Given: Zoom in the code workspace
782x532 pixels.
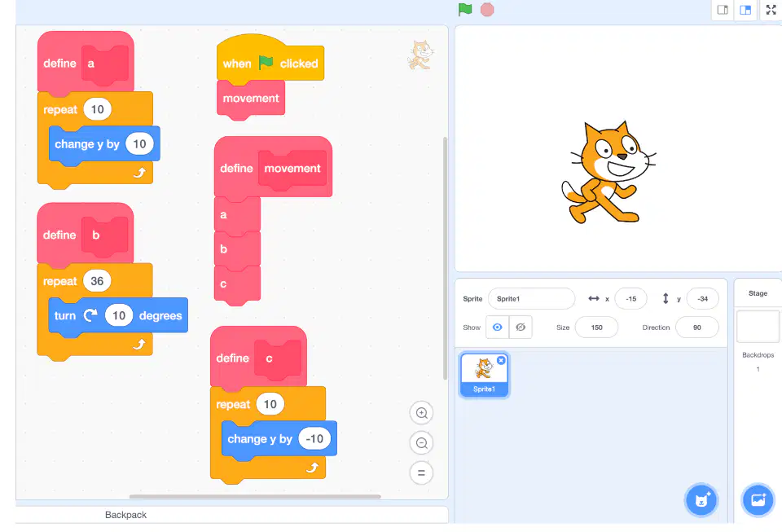Looking at the screenshot, I should (x=421, y=413).
